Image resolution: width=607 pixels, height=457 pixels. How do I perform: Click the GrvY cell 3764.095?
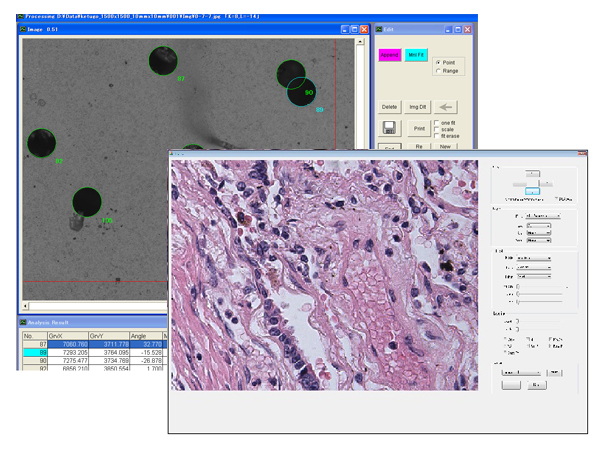109,353
